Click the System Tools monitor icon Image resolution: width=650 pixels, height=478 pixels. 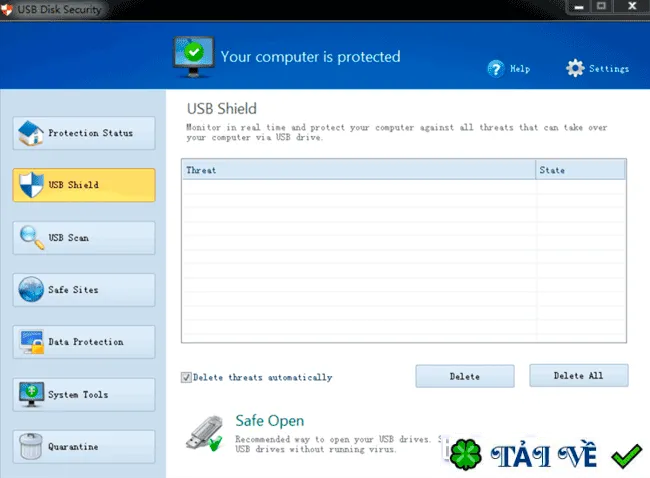click(x=31, y=394)
